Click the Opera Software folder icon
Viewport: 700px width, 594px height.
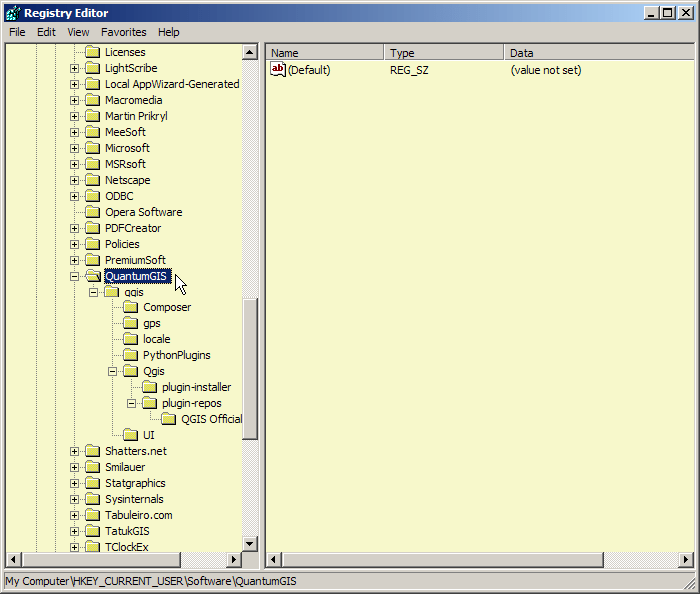(93, 212)
